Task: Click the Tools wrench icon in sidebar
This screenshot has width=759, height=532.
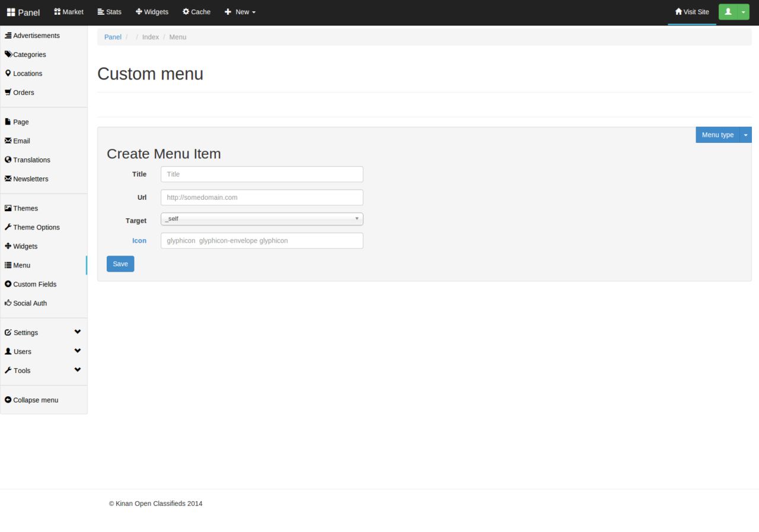Action: (x=8, y=371)
